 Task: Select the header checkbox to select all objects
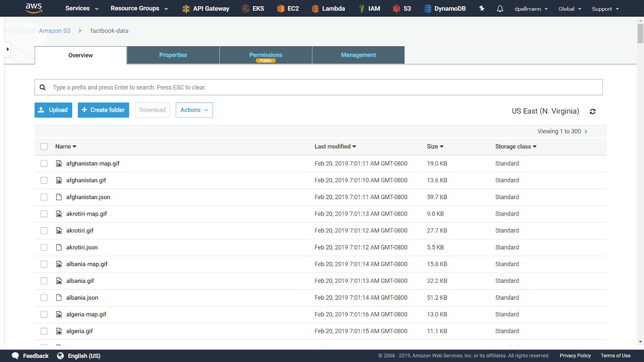coord(44,146)
